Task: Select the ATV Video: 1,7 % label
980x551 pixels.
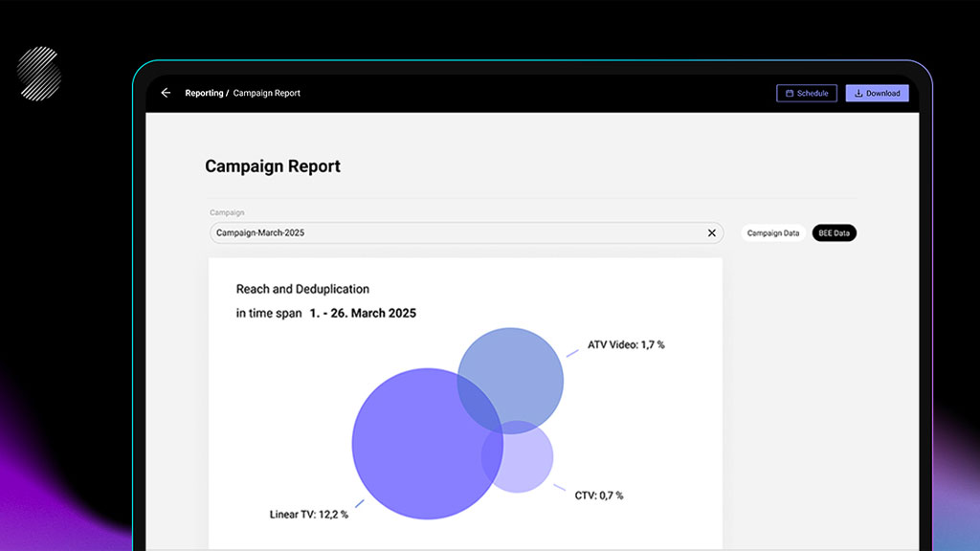Action: coord(626,344)
